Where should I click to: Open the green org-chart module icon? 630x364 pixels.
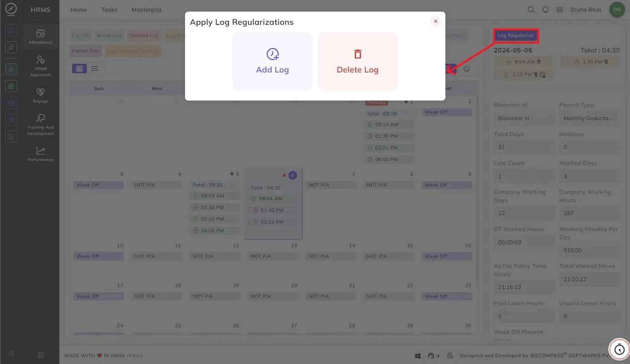[12, 68]
